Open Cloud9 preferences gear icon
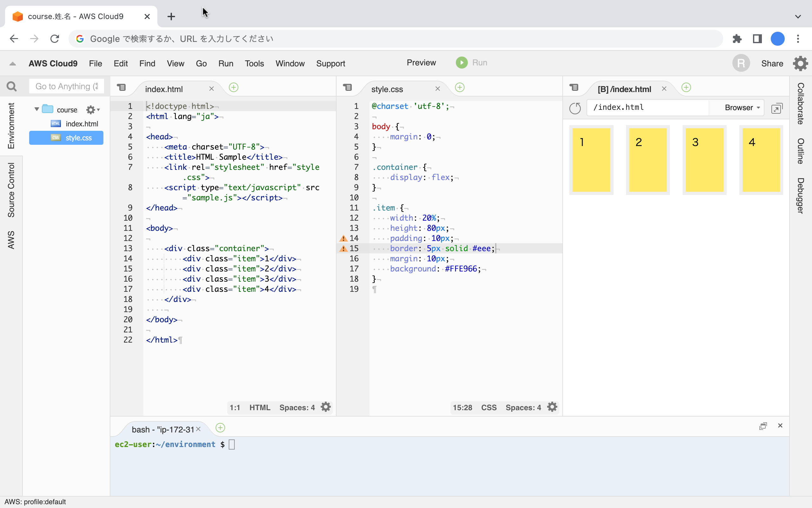The image size is (812, 508). tap(800, 63)
